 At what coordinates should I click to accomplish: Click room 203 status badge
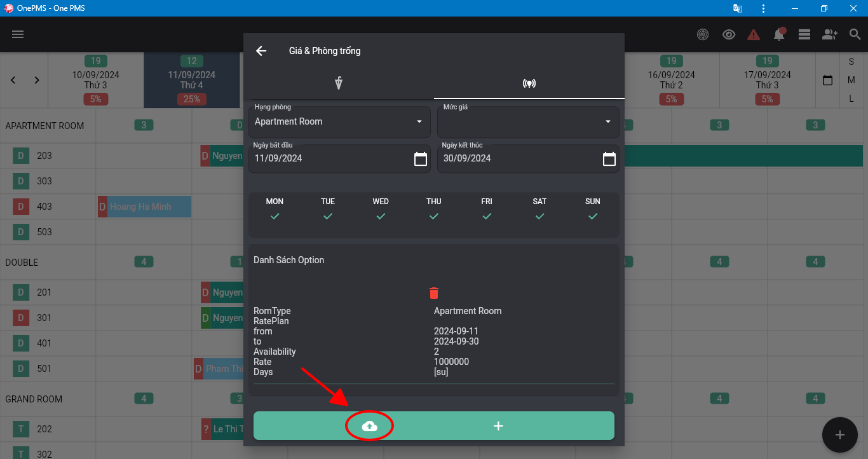pyautogui.click(x=20, y=156)
